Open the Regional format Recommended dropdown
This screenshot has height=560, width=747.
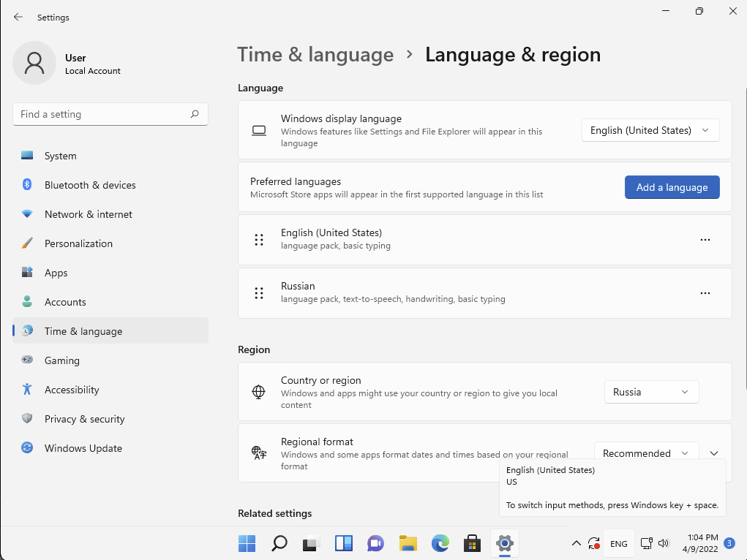[646, 451]
